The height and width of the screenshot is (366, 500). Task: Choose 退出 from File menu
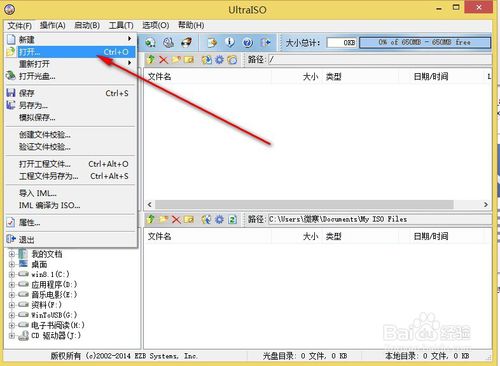(70, 239)
